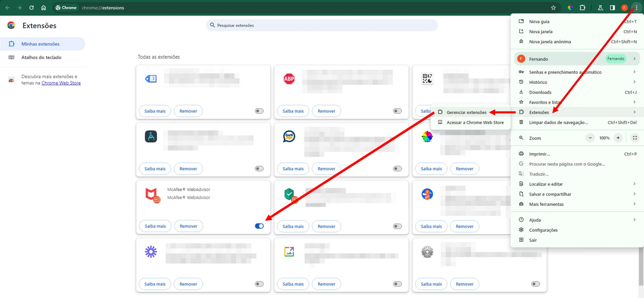Increase zoom with the plus button
The height and width of the screenshot is (298, 644).
tap(618, 138)
